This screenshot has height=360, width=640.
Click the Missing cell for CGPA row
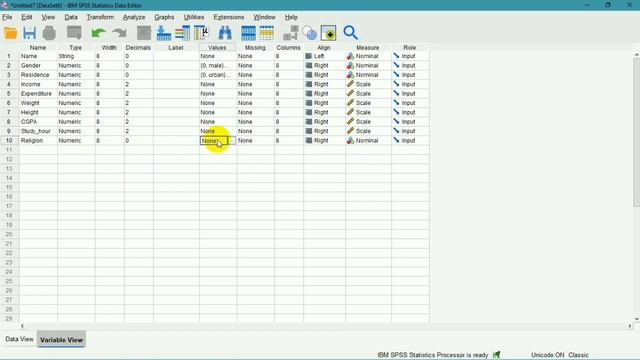pos(256,122)
